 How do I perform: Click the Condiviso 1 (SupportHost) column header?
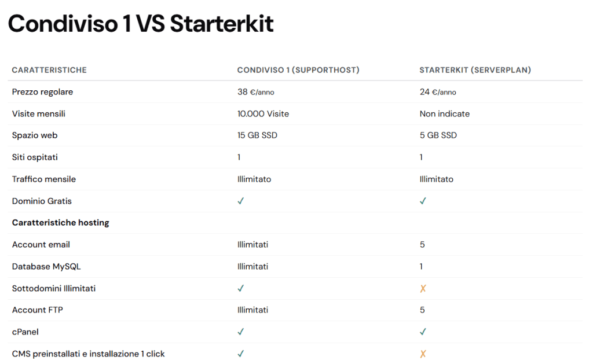[298, 70]
